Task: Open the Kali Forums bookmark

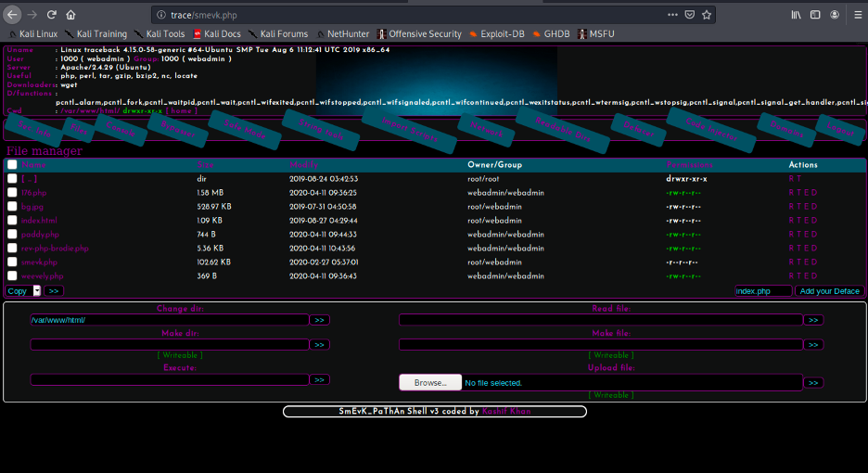Action: (278, 33)
